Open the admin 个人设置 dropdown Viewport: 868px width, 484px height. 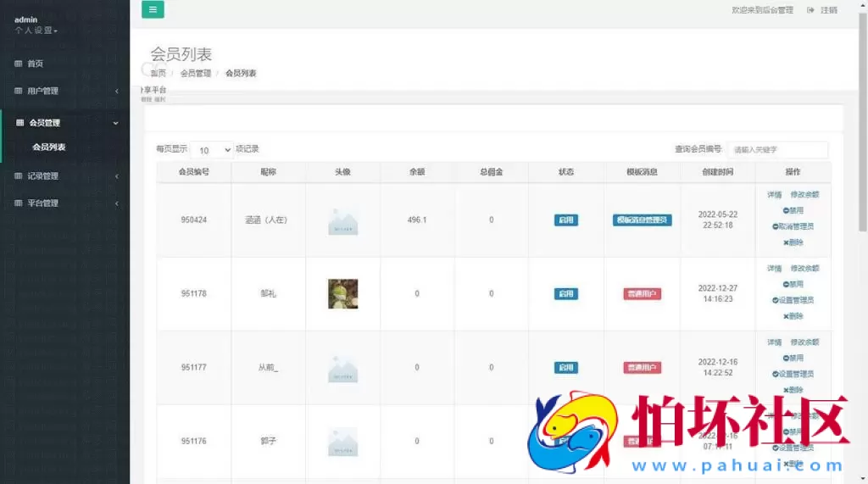click(36, 31)
